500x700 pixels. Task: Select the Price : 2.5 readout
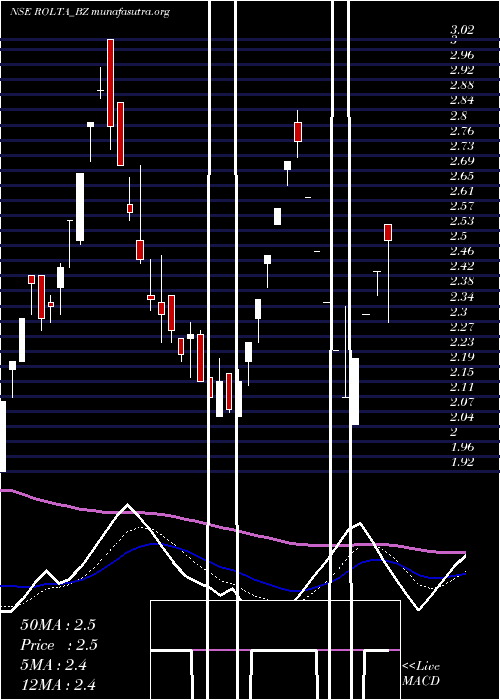pyautogui.click(x=59, y=645)
